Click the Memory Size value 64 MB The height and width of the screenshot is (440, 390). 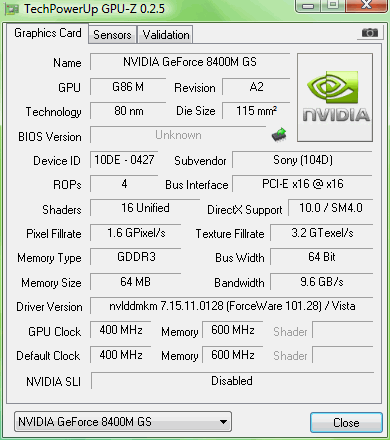tap(136, 282)
